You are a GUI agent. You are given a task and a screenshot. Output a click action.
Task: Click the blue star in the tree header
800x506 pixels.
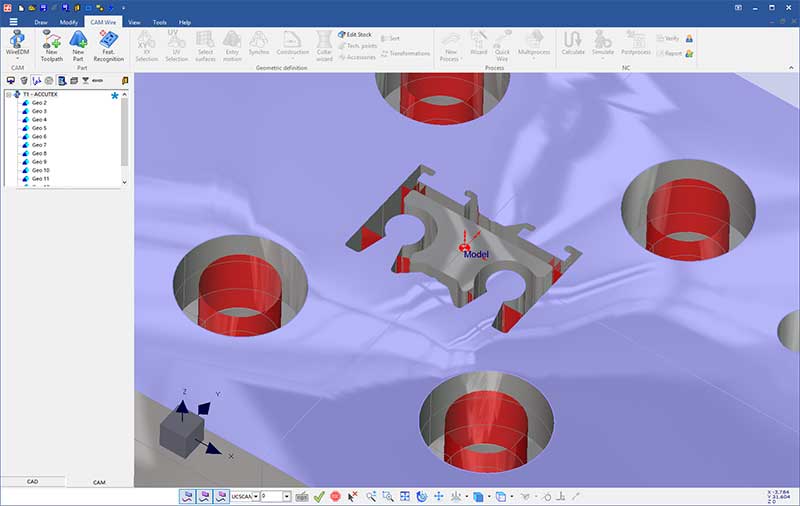pyautogui.click(x=114, y=94)
